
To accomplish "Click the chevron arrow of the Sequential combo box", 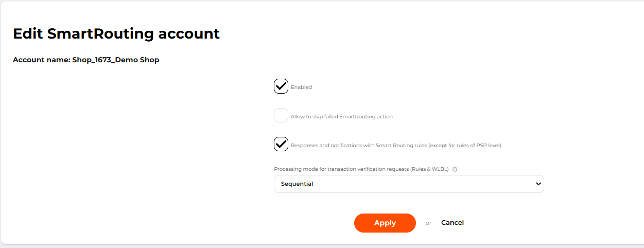I will 538,184.
